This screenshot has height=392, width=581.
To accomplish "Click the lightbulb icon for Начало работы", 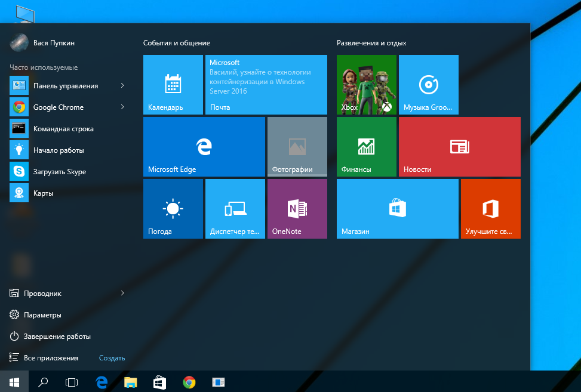I will (19, 150).
